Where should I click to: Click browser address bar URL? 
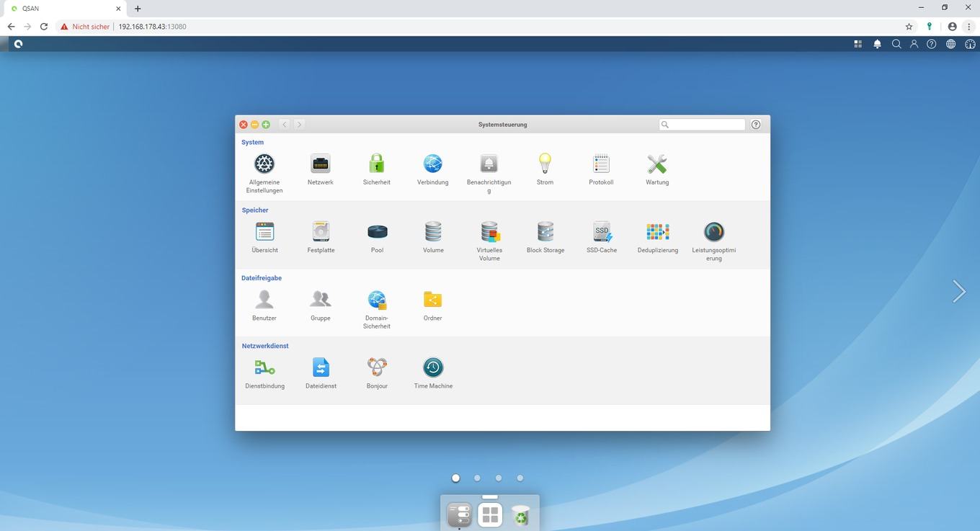[152, 27]
